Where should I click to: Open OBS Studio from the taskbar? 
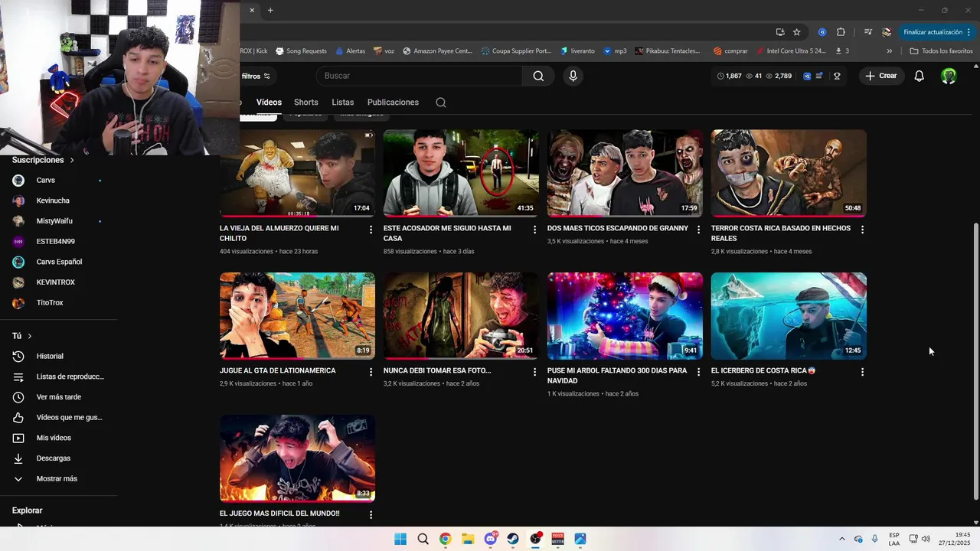[535, 539]
